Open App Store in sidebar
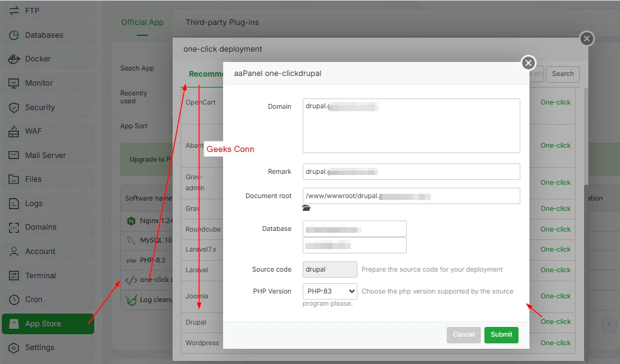Image resolution: width=620 pixels, height=364 pixels. pyautogui.click(x=43, y=324)
